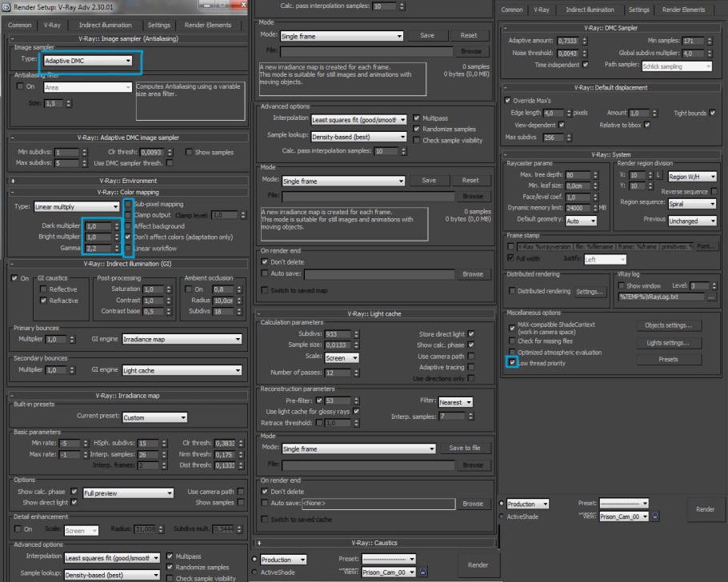728x582 pixels.
Task: Open the Distributed rendering Settings... button
Action: (590, 292)
